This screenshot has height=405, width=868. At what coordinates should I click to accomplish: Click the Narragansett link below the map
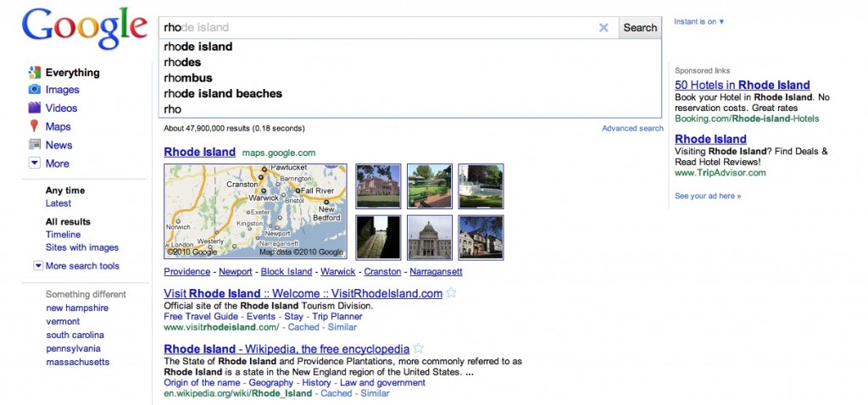coord(436,272)
